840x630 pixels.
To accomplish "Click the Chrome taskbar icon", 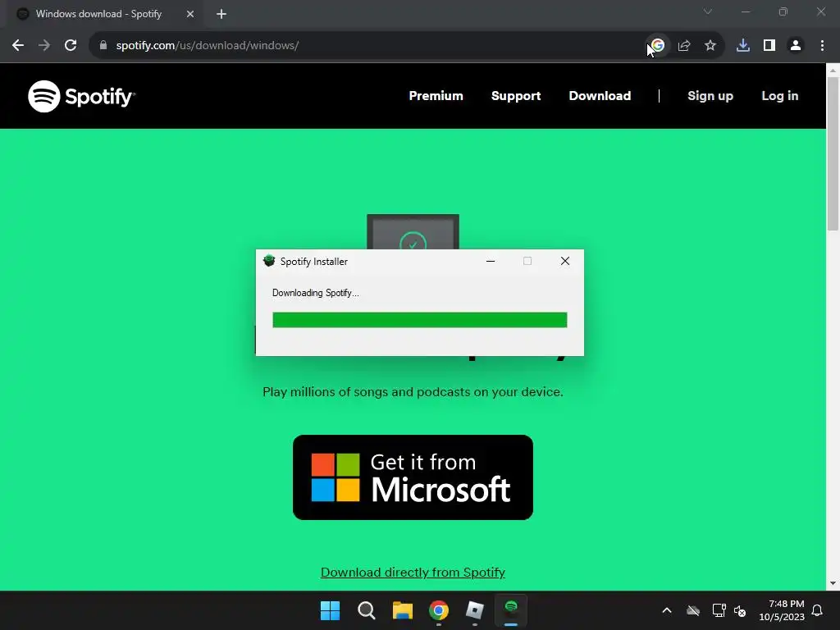I will tap(439, 610).
